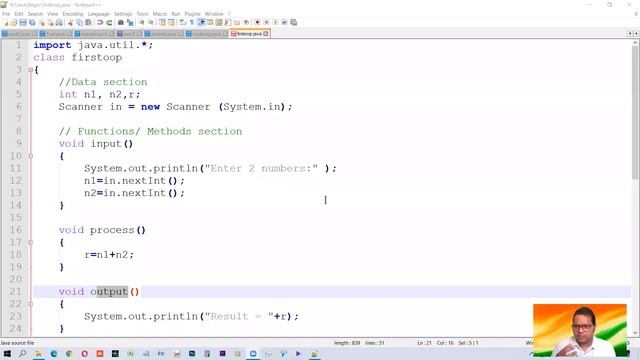Toggle Word wrap in the toolbar
This screenshot has height=360, width=640.
click(x=182, y=22)
